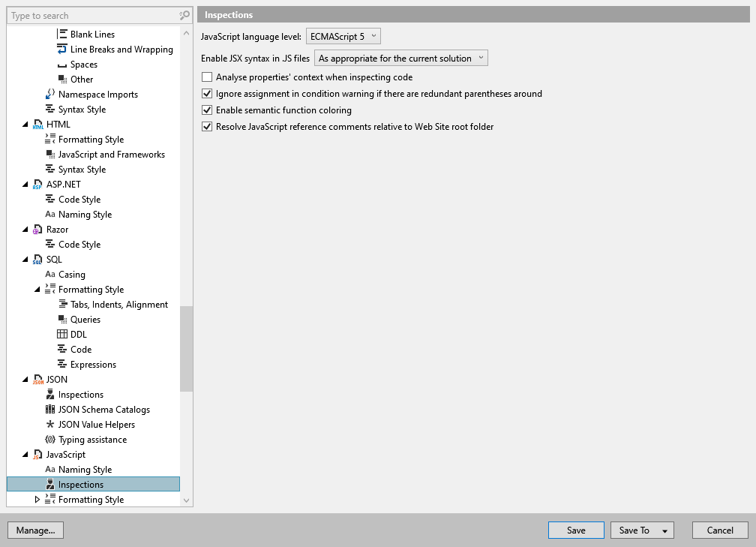756x547 pixels.
Task: Click the Spaces icon
Action: [62, 65]
